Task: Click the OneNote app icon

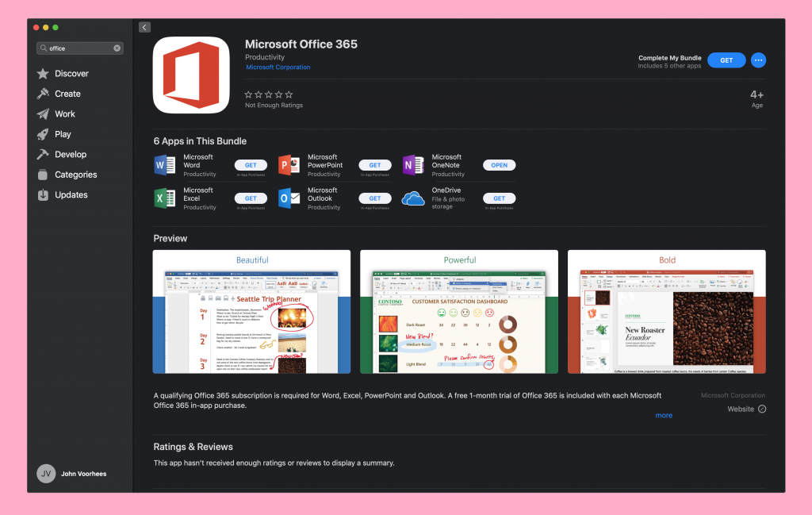Action: (413, 165)
